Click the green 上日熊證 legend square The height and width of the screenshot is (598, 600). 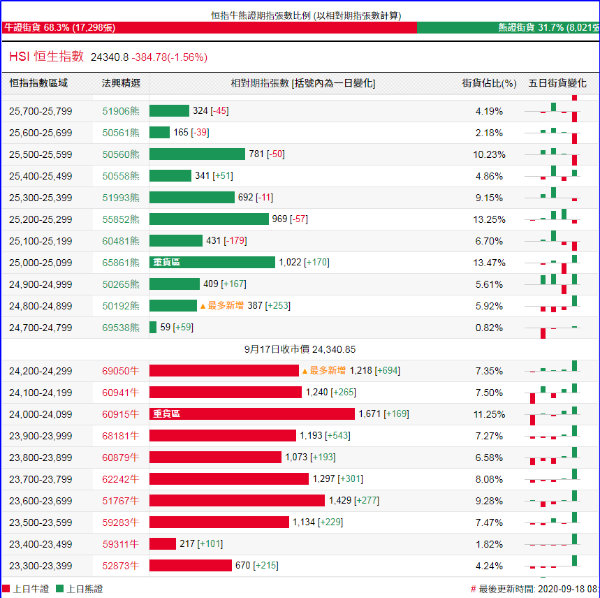click(60, 589)
